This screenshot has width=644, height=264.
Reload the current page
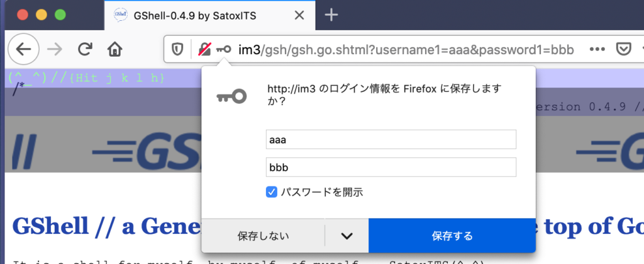pyautogui.click(x=85, y=50)
